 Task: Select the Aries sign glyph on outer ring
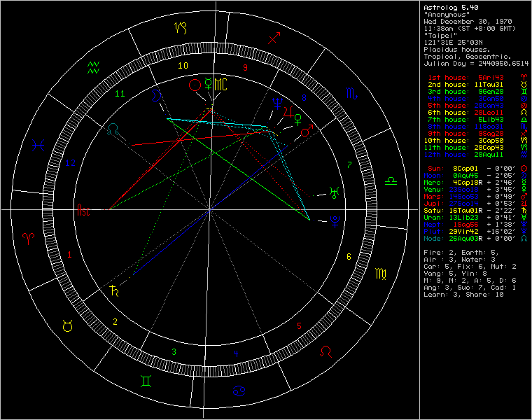pos(28,239)
